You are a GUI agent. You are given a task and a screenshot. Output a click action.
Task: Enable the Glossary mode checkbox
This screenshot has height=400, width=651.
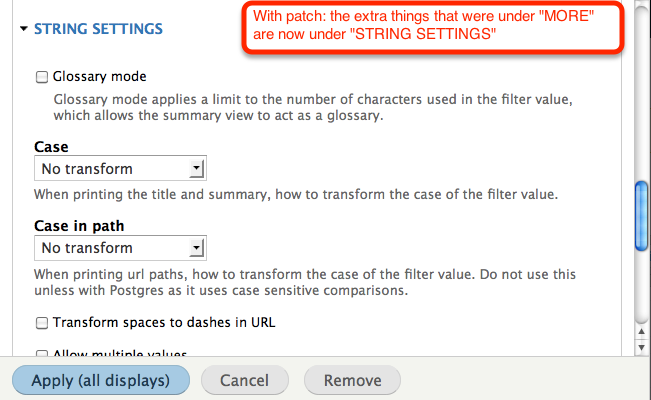[42, 77]
